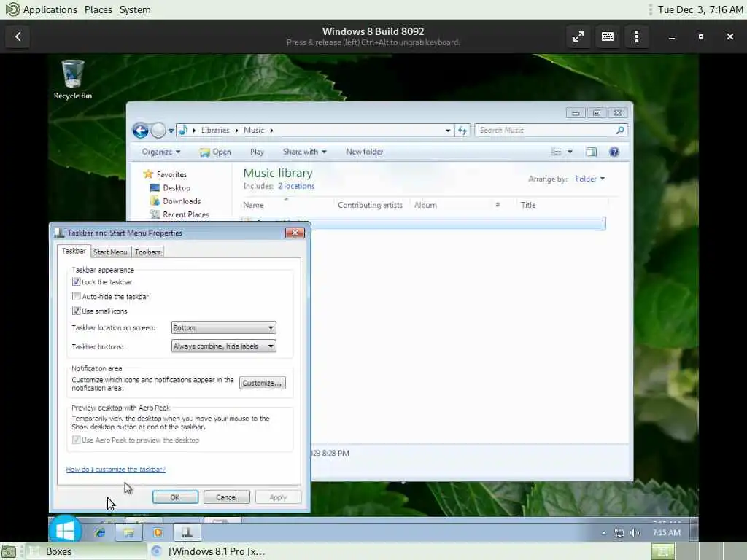The height and width of the screenshot is (560, 747).
Task: Click Cancel in Taskbar Properties
Action: pyautogui.click(x=226, y=497)
